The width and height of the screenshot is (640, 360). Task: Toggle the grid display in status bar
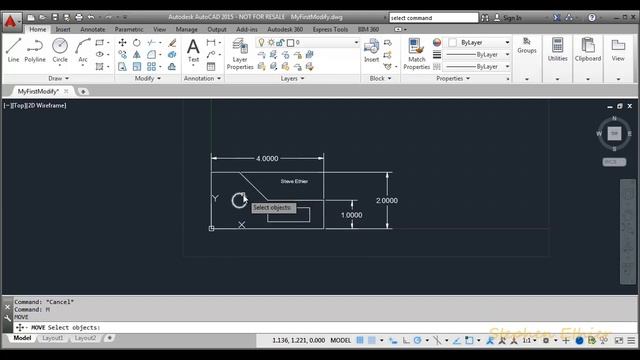[360, 340]
